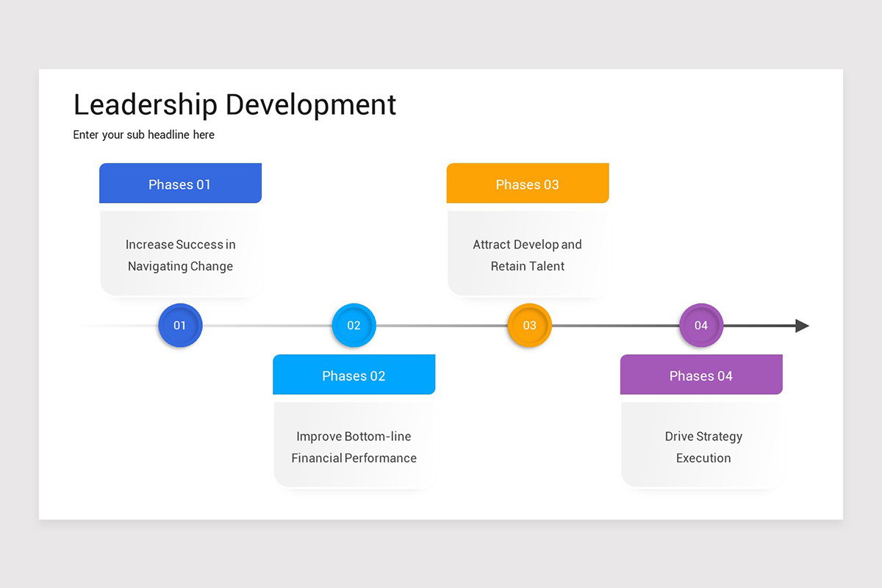Click the Phases 03 orange header banner
The image size is (882, 588).
pos(527,183)
